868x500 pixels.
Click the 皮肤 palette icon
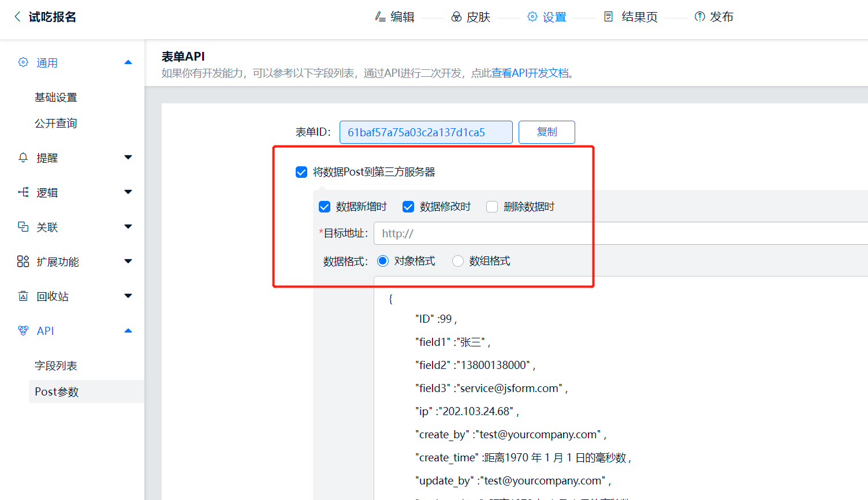pyautogui.click(x=456, y=17)
